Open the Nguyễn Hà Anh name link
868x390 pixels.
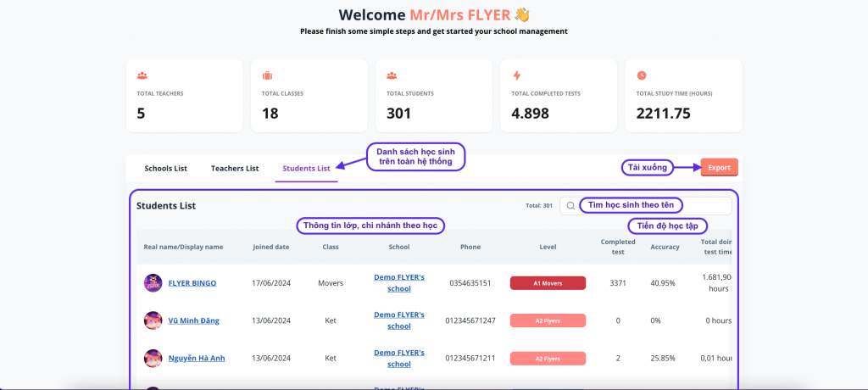(197, 359)
